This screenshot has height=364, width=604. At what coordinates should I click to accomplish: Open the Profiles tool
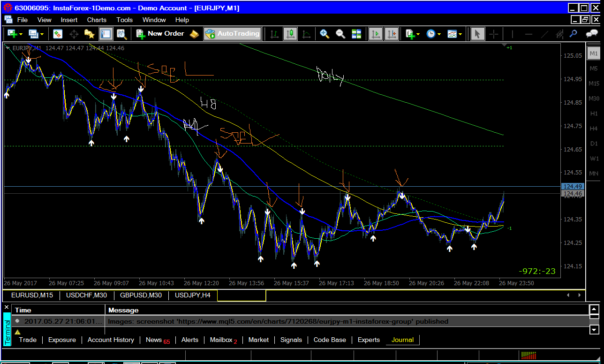33,34
